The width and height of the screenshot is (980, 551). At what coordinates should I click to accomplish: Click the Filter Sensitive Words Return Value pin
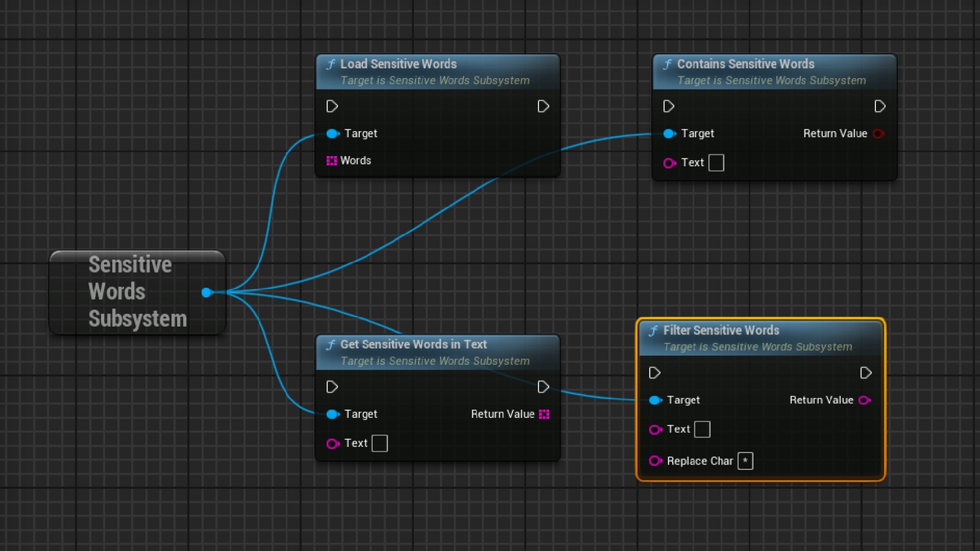click(x=864, y=400)
